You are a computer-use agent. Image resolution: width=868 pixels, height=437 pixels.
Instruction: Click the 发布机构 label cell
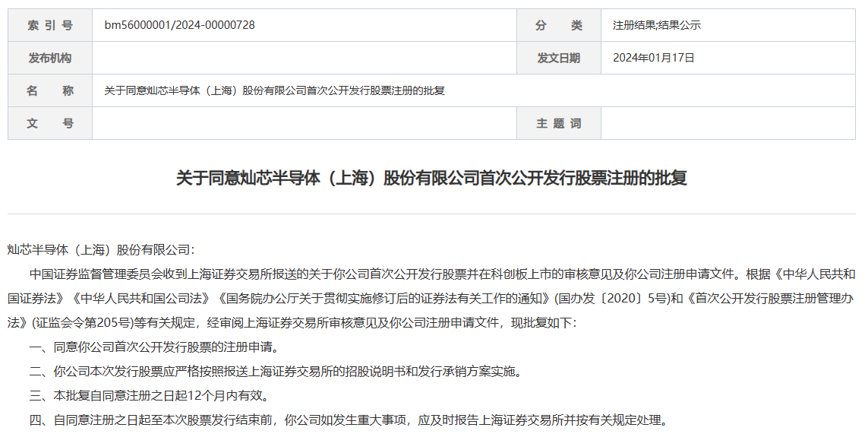click(50, 58)
